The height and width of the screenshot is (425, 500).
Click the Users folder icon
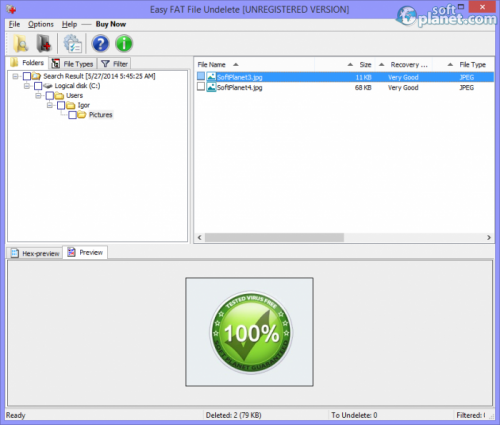tap(59, 96)
